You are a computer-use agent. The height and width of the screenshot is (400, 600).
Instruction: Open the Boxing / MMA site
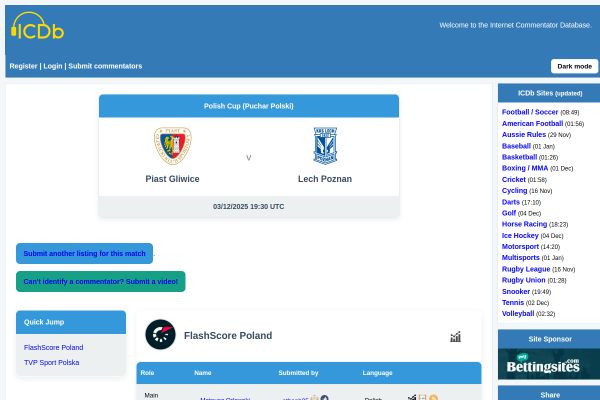click(525, 168)
